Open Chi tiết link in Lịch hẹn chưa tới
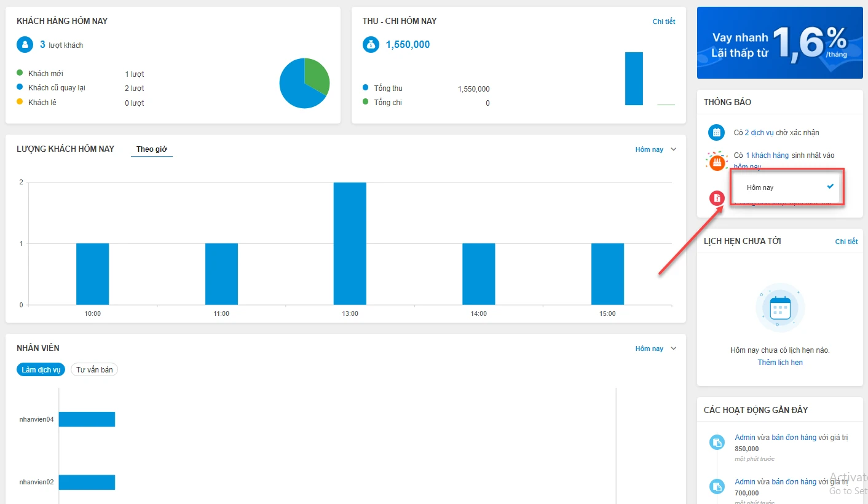 tap(846, 242)
